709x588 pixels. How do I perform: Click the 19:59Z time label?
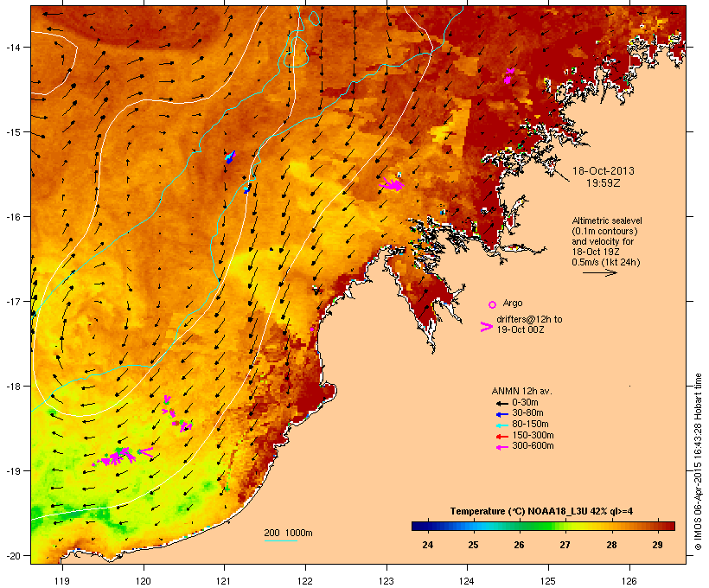click(x=604, y=183)
